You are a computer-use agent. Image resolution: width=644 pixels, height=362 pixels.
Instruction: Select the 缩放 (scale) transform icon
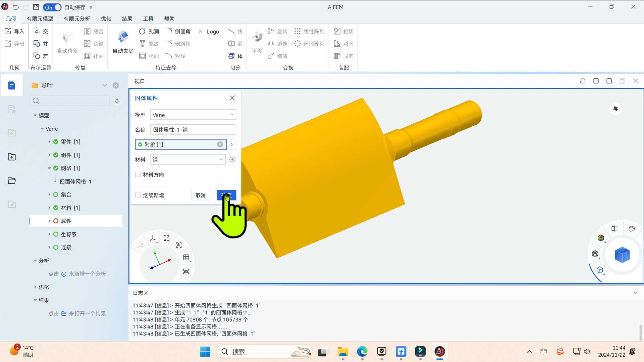point(271,56)
